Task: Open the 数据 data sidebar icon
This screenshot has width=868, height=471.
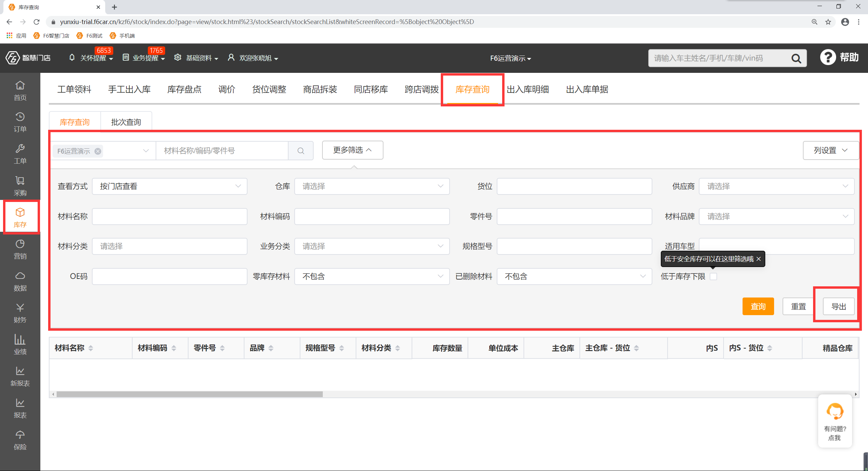Action: pyautogui.click(x=20, y=281)
